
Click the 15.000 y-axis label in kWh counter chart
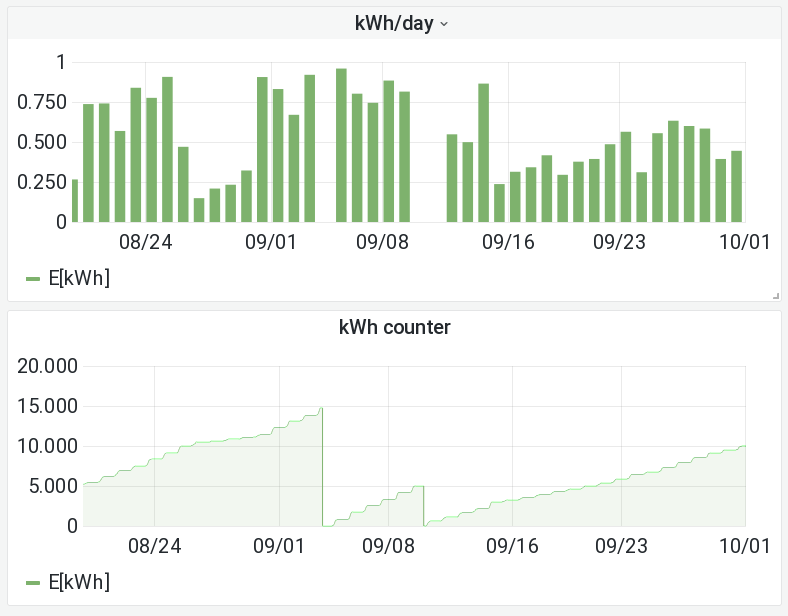point(48,406)
